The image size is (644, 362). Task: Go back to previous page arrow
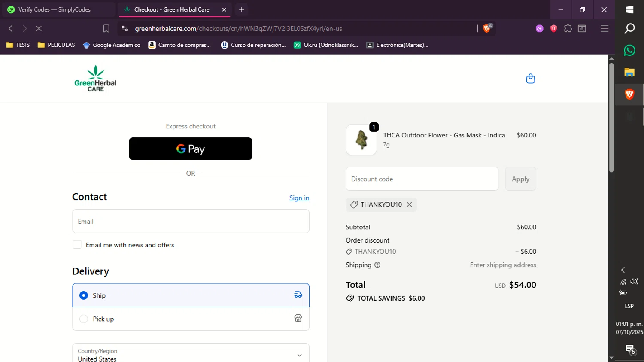[x=11, y=29]
